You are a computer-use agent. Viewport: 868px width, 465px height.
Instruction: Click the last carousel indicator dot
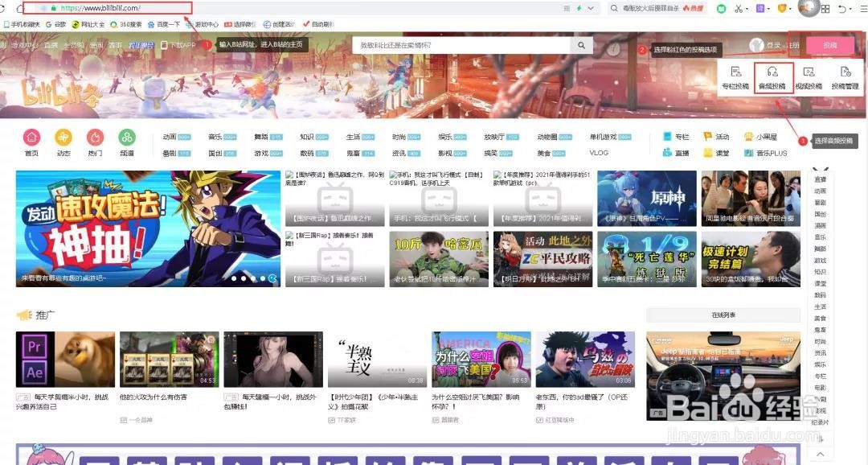point(272,278)
